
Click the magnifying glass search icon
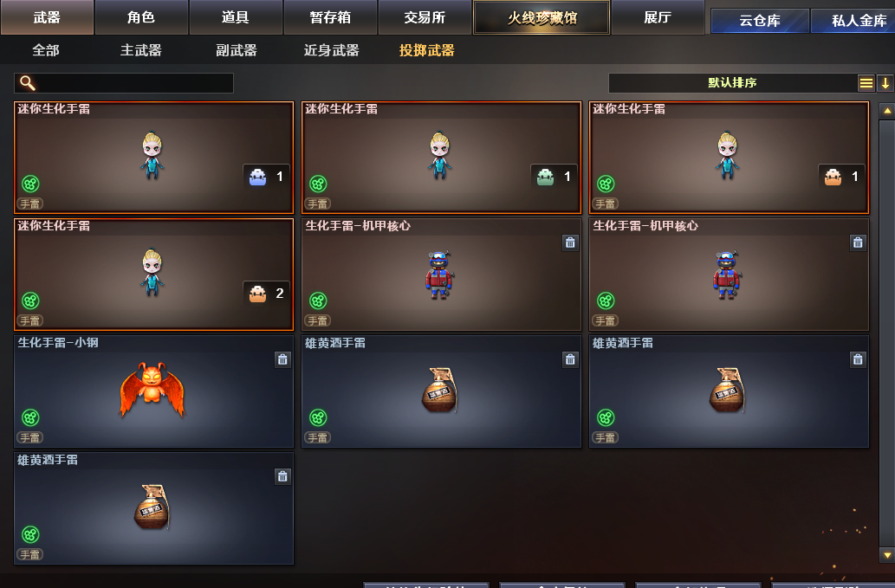[x=28, y=82]
